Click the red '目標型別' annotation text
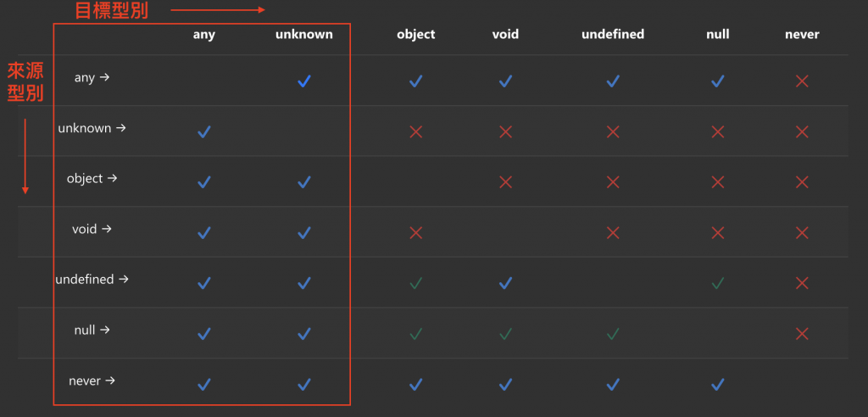868x417 pixels. point(111,10)
